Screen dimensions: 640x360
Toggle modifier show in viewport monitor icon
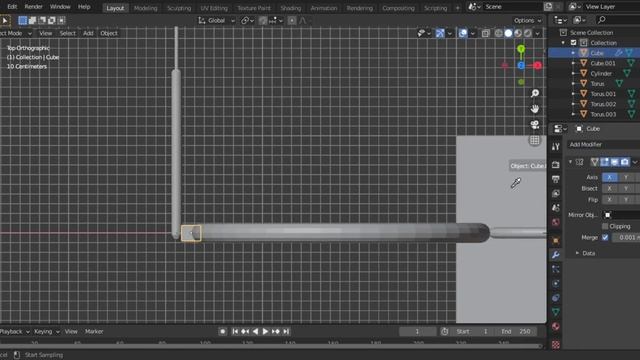point(614,162)
